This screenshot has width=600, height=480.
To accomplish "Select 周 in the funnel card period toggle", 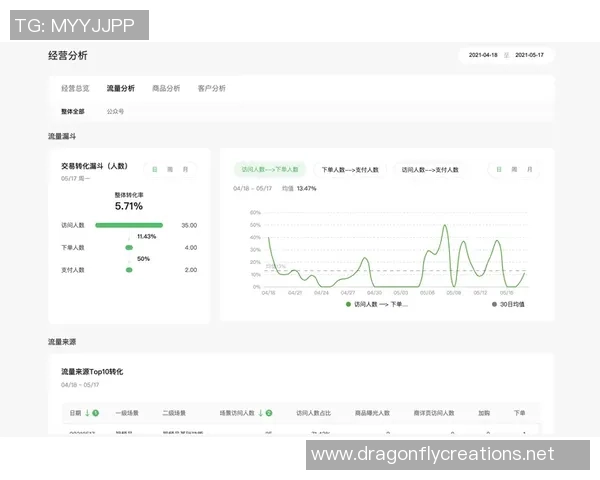I will (x=170, y=169).
